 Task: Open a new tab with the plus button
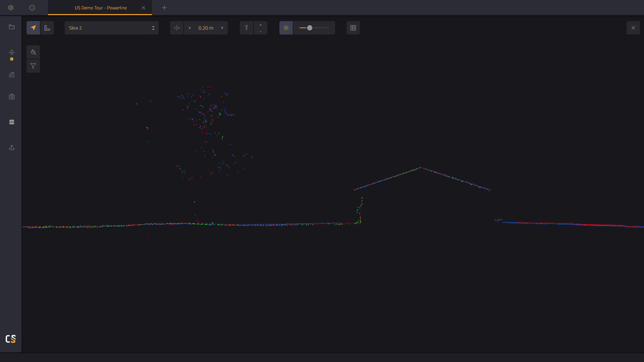(x=164, y=8)
